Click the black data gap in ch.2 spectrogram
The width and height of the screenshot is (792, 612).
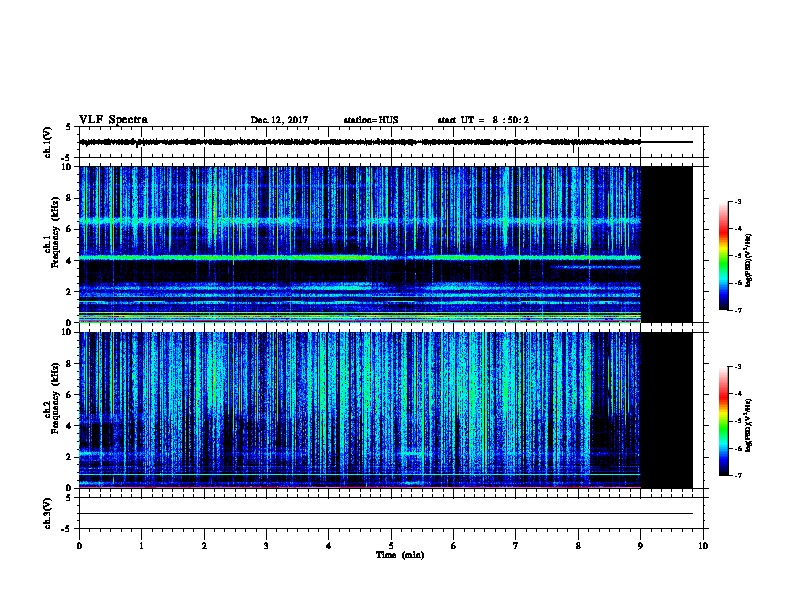tap(666, 410)
